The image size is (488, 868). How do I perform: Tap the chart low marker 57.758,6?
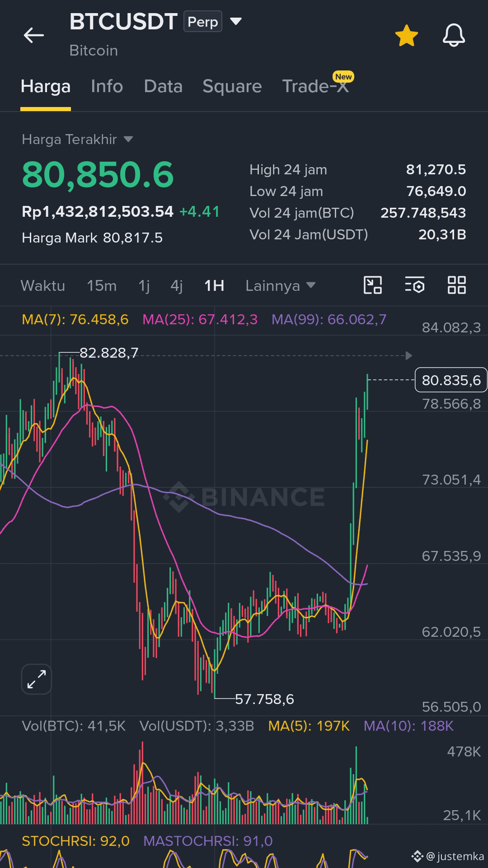[264, 699]
